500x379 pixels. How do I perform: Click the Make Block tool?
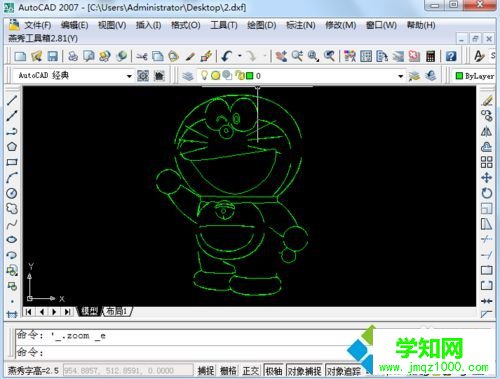(x=12, y=286)
